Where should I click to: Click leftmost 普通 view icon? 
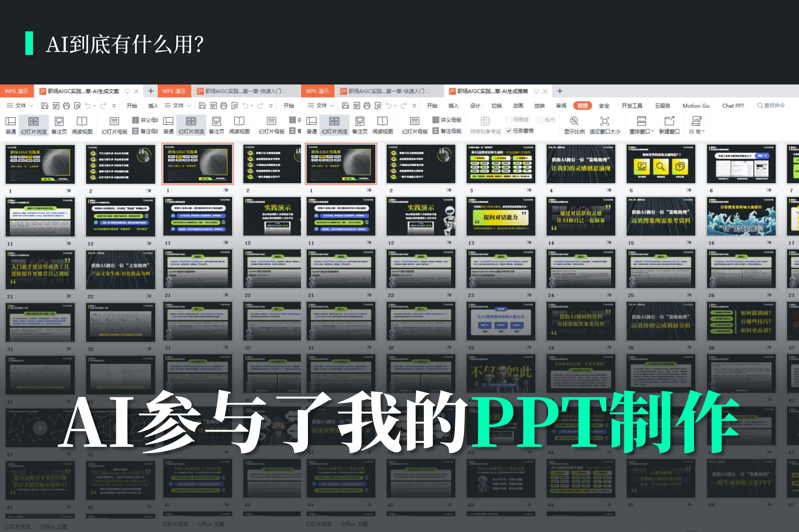[x=11, y=122]
